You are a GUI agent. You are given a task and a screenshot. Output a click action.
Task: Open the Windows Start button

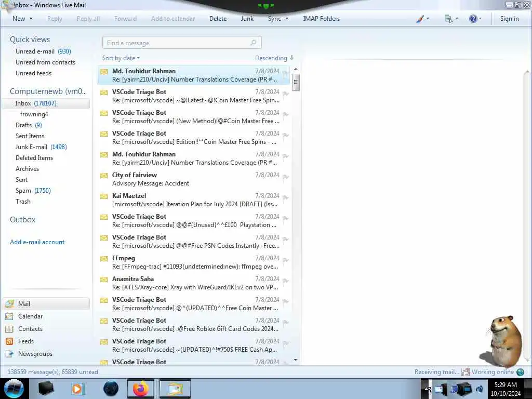pyautogui.click(x=14, y=389)
